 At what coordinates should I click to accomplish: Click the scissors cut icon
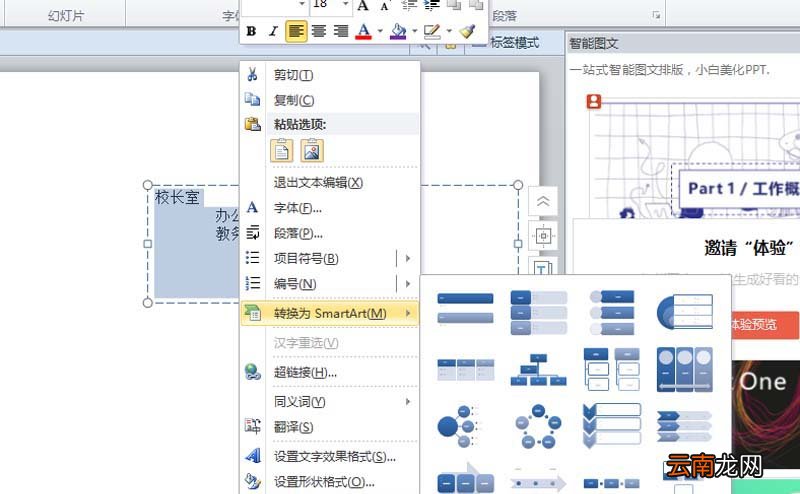click(x=253, y=75)
